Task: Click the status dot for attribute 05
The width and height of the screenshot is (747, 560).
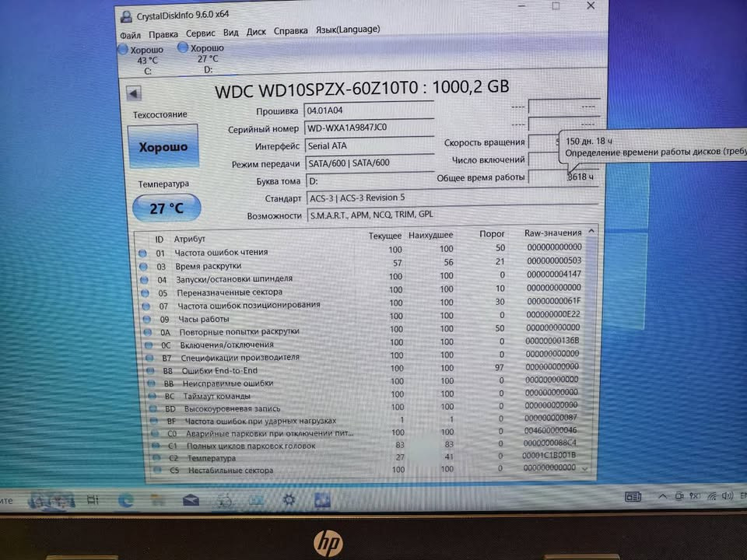Action: point(143,292)
